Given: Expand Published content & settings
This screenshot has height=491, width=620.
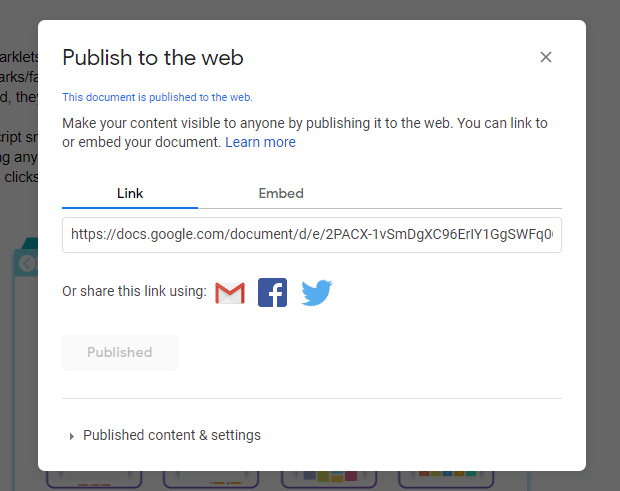Looking at the screenshot, I should tap(165, 435).
